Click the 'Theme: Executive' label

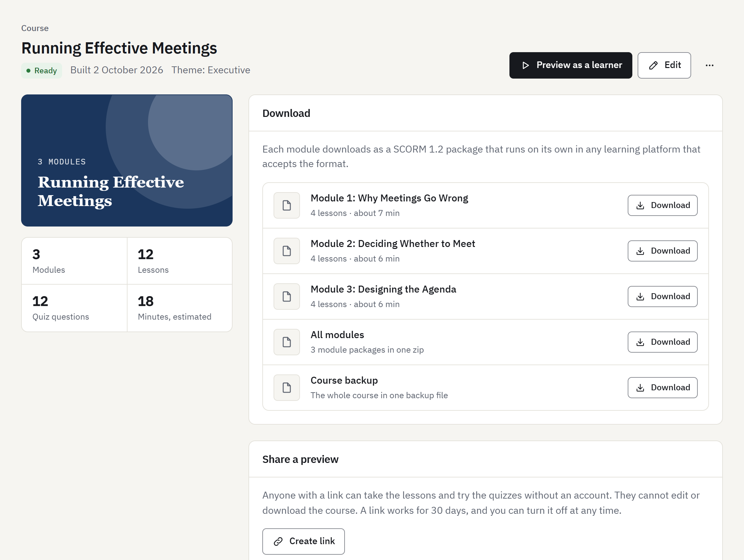(x=211, y=70)
